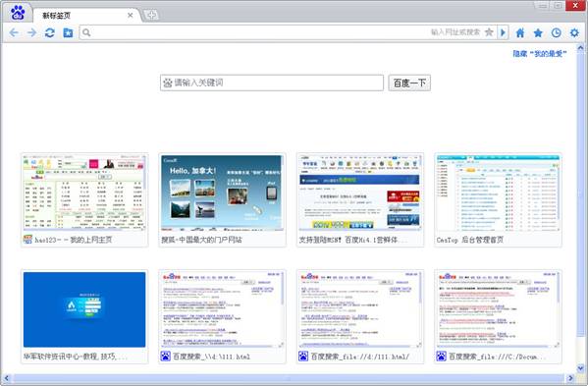Screen dimensions: 588x386
Task: Click the CmsTop 后台管理首页 caption
Action: pyautogui.click(x=470, y=240)
